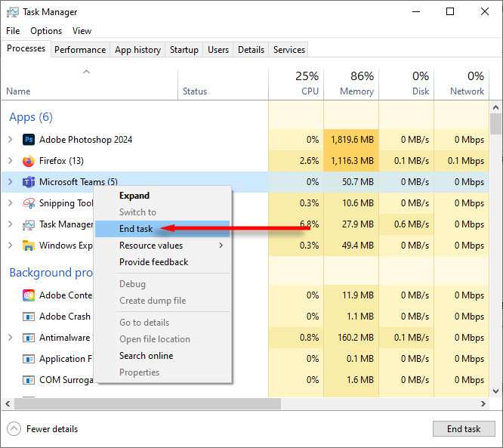This screenshot has height=448, width=503.
Task: Open the File menu
Action: coord(13,31)
